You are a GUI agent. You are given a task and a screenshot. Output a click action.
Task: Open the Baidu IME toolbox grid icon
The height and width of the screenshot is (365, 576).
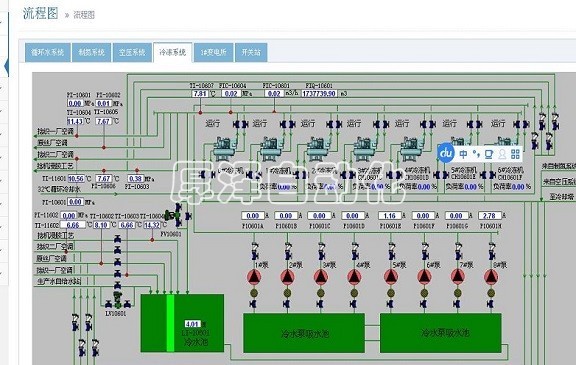click(515, 154)
